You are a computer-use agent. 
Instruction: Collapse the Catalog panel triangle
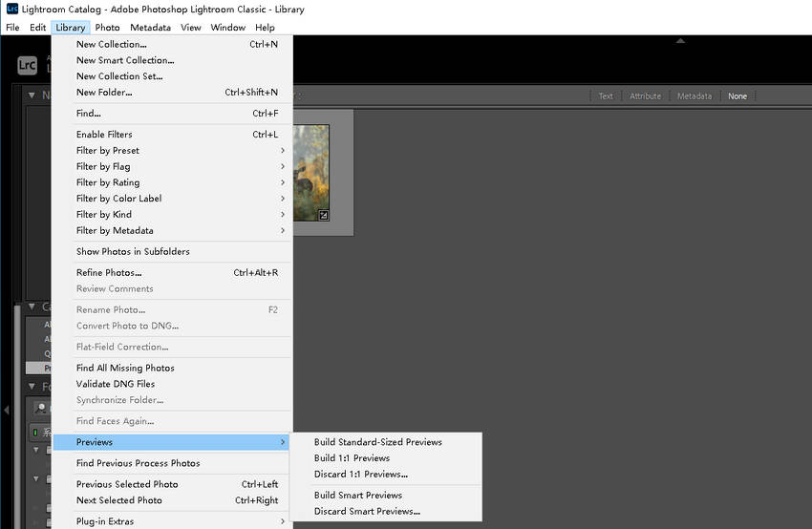point(32,307)
